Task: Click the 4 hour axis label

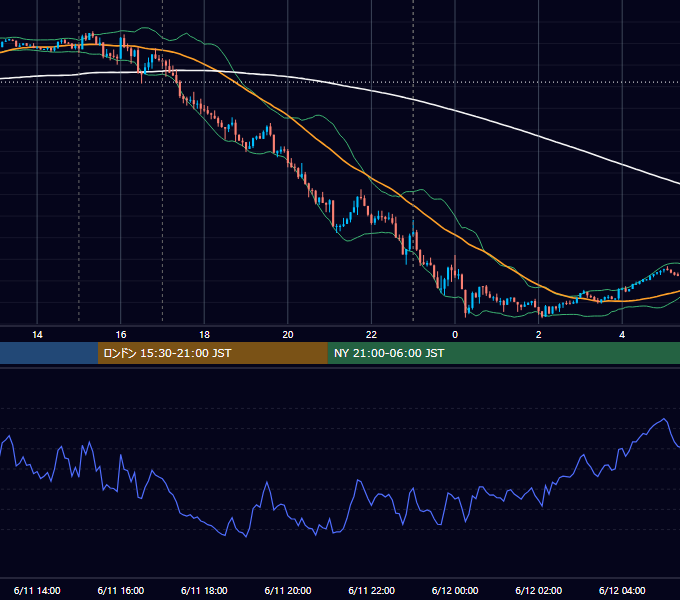Action: [622, 335]
